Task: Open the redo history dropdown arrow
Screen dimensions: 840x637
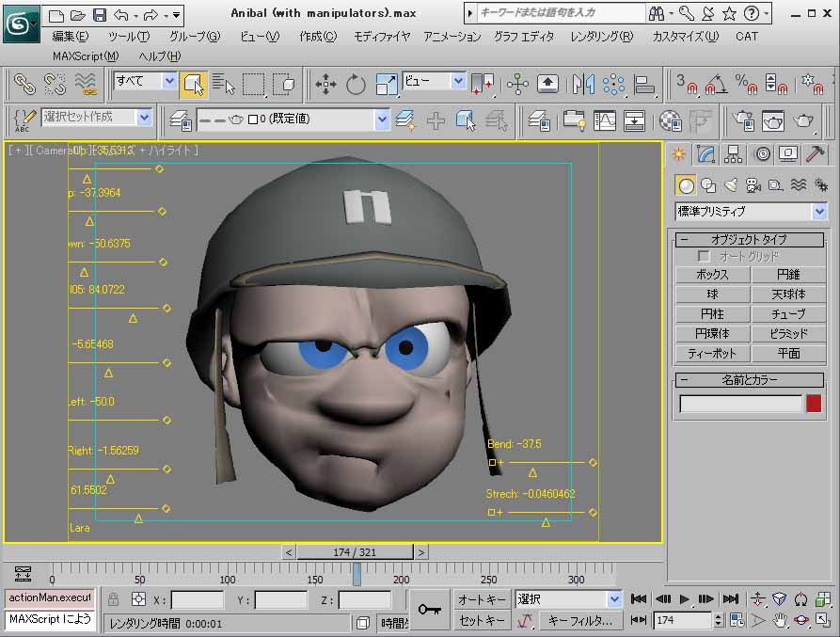Action: [166, 15]
